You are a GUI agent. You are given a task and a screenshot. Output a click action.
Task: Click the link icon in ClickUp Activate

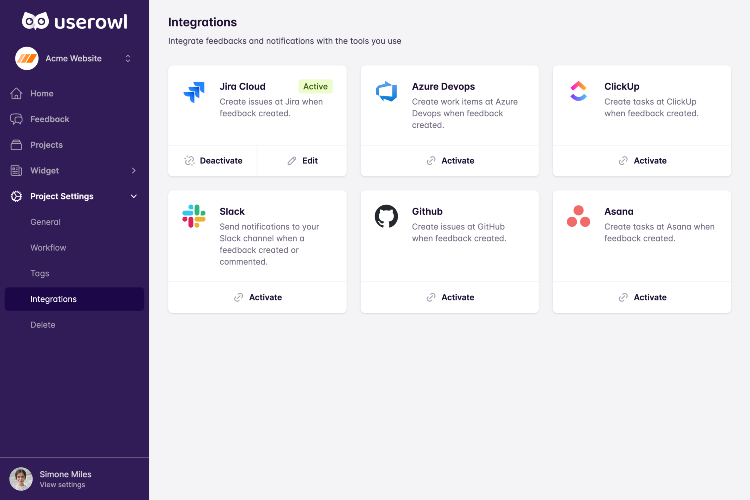pos(623,161)
